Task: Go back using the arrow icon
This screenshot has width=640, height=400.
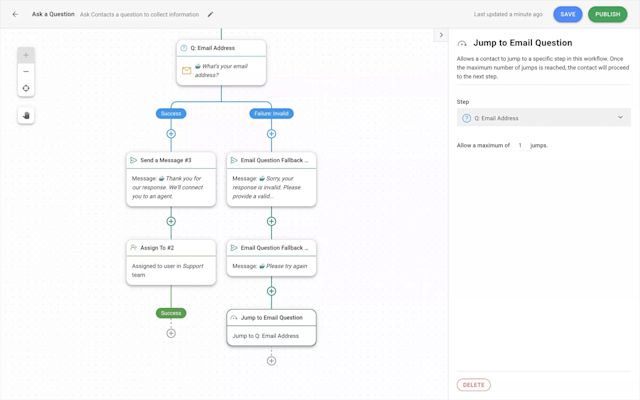Action: pos(16,14)
